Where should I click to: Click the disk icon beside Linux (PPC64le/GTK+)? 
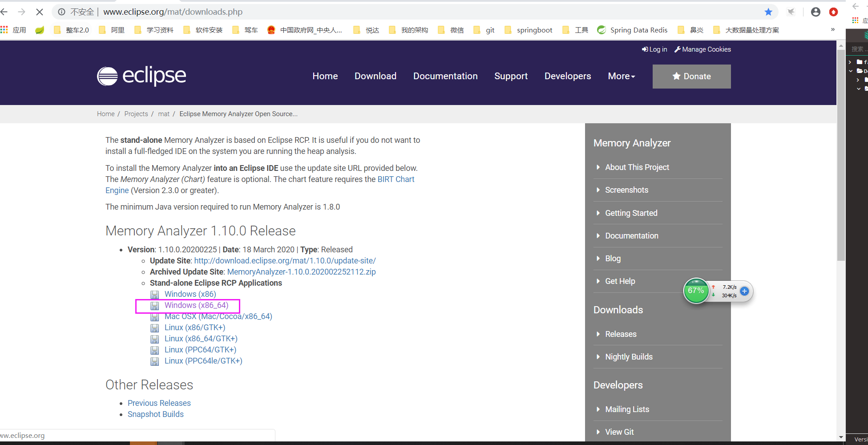[x=154, y=361]
